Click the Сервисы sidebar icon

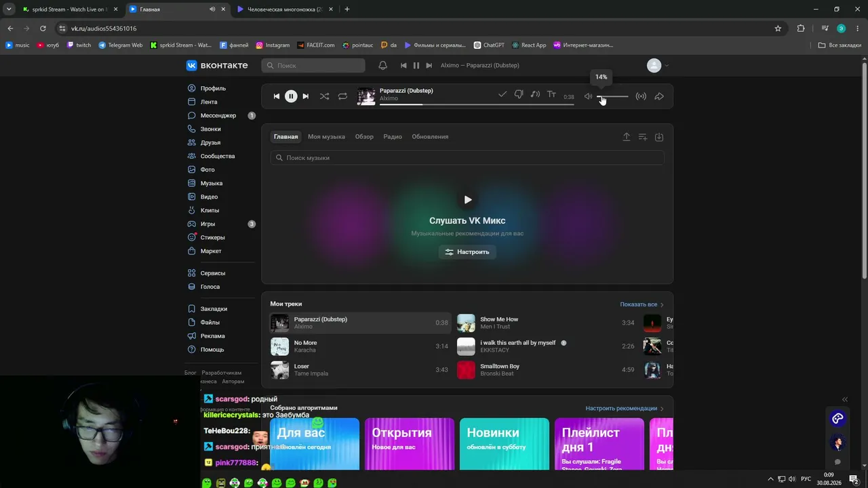click(192, 273)
